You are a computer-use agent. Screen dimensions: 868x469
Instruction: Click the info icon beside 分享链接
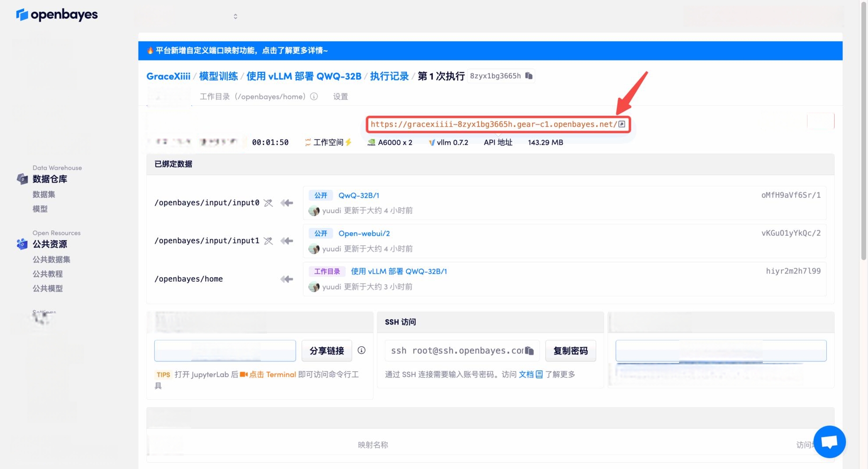point(362,350)
